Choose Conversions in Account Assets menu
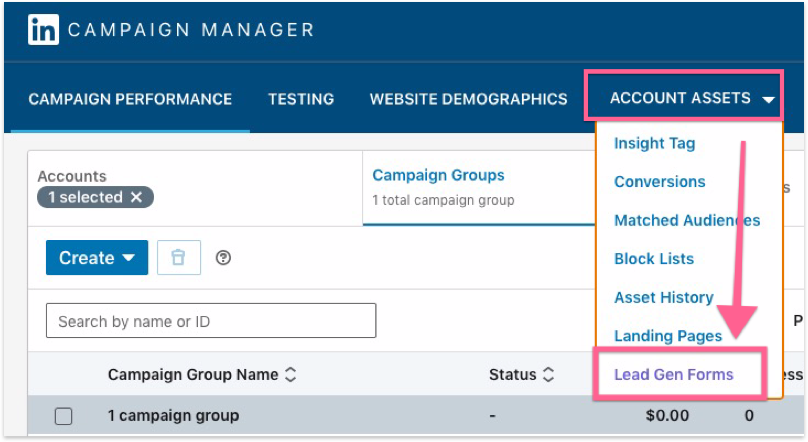808x442 pixels. click(659, 182)
